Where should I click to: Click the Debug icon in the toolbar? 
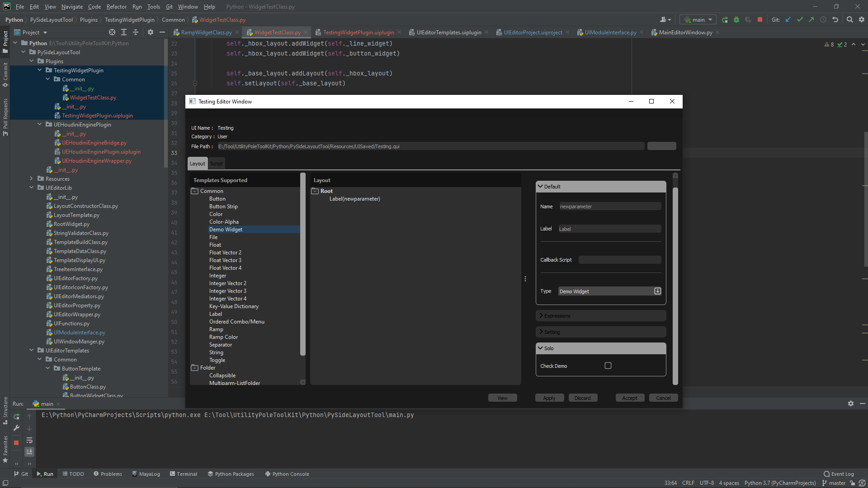click(x=736, y=19)
